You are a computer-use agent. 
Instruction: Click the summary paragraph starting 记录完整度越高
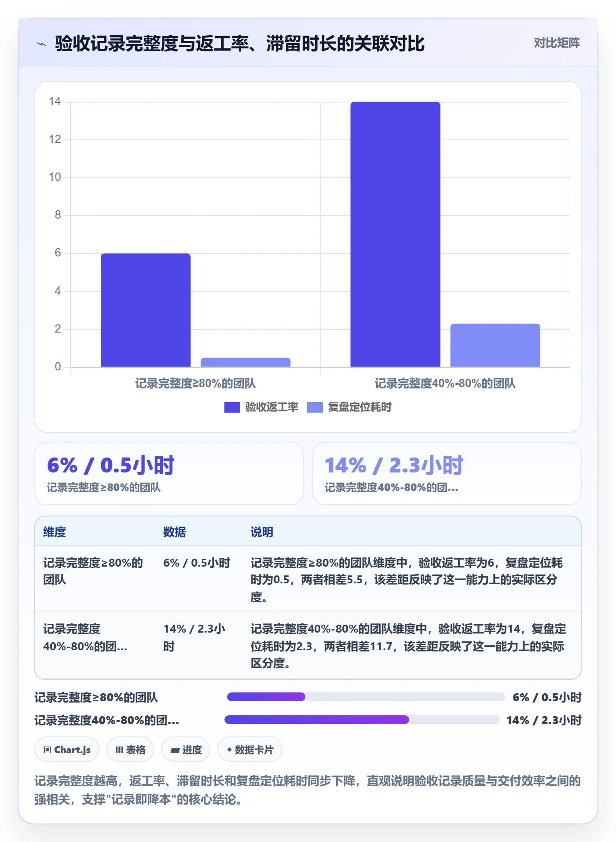point(308,790)
